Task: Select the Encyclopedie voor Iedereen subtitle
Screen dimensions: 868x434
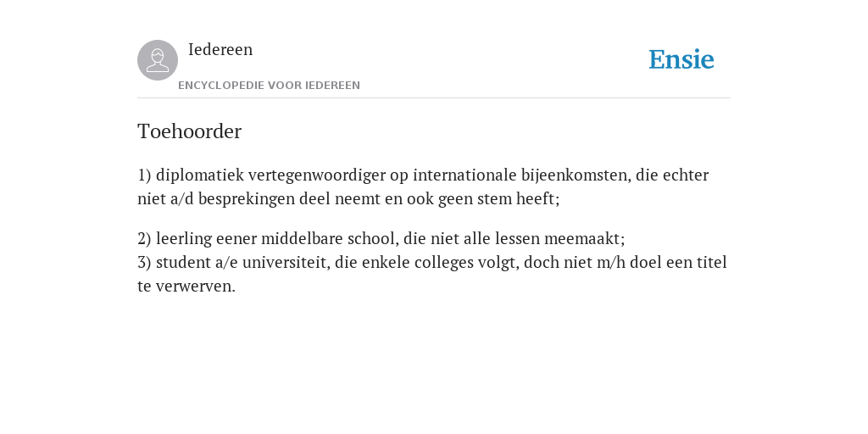Action: 269,86
